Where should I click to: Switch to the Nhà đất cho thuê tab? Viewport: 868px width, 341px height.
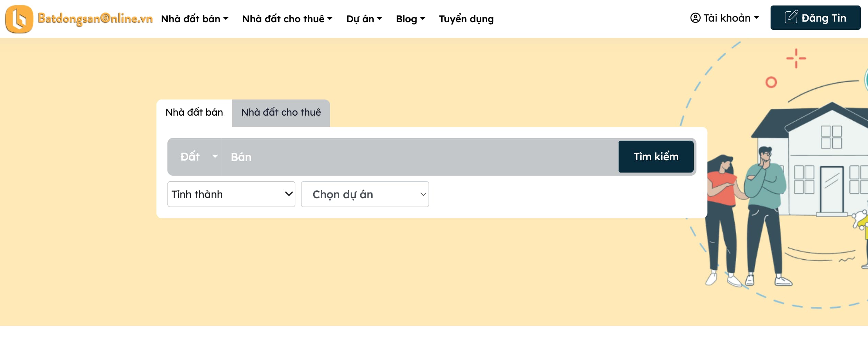click(281, 113)
